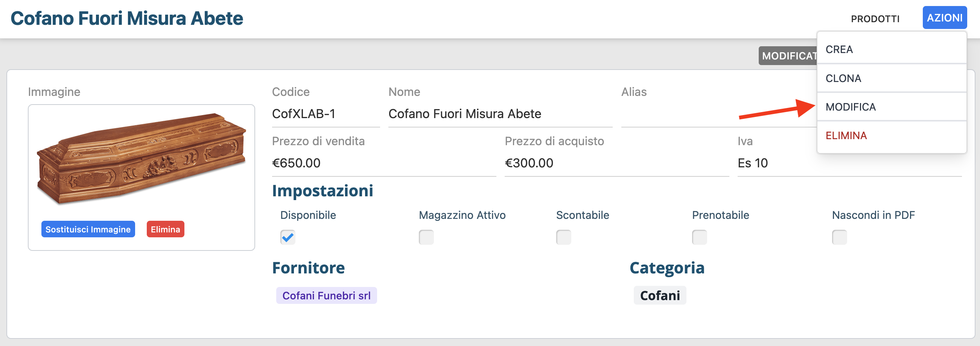Viewport: 980px width, 346px height.
Task: Click the Nome field value
Action: pyautogui.click(x=499, y=114)
